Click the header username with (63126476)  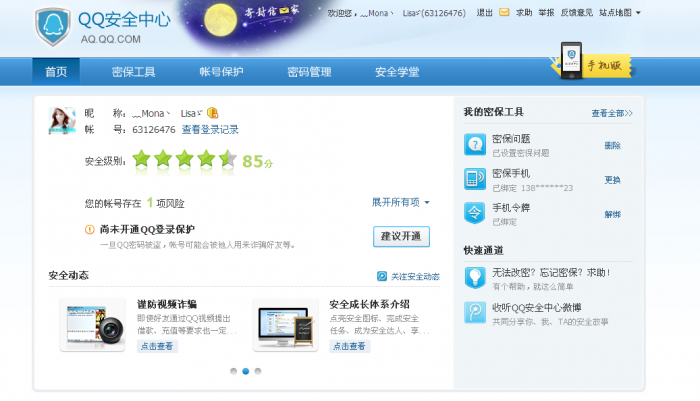[x=396, y=13]
